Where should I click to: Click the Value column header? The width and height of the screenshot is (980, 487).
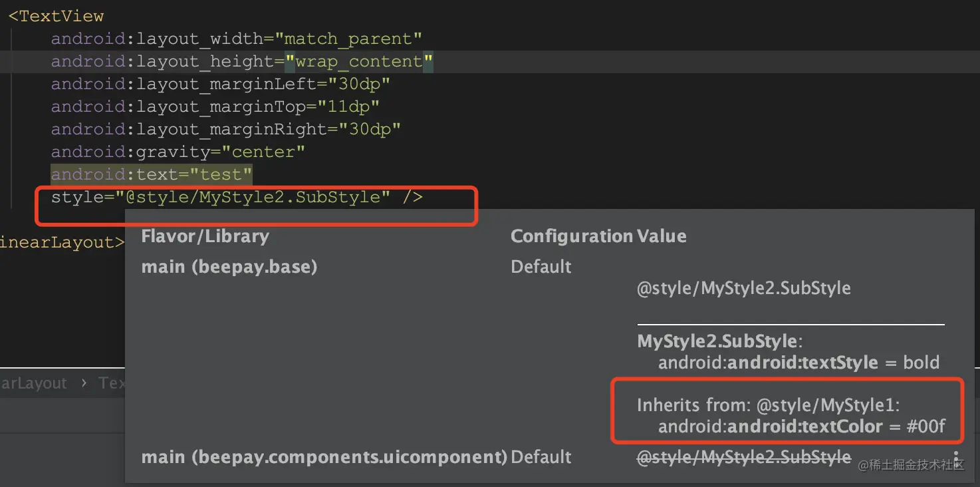coord(662,236)
